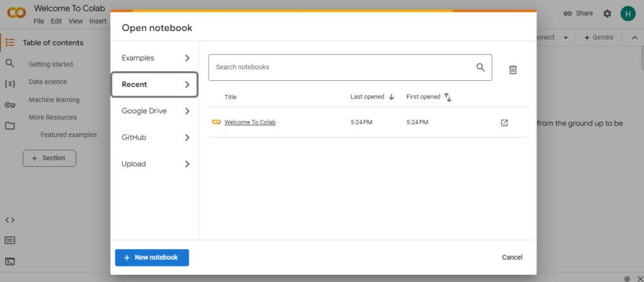644x282 pixels.
Task: Open the Files folder icon in sidebar
Action: tap(10, 125)
